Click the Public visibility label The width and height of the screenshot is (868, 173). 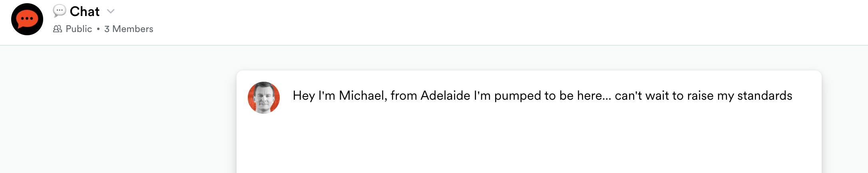pyautogui.click(x=79, y=29)
